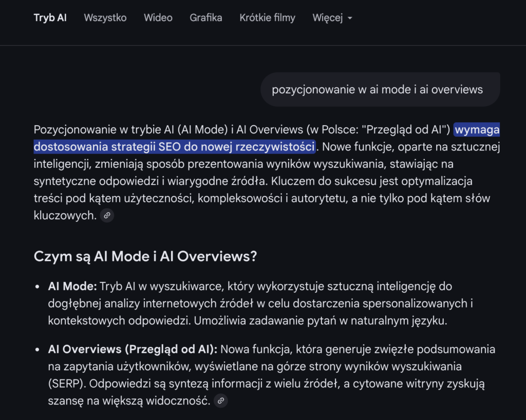Show the Krótkie filmy tab
526x420 pixels.
click(x=267, y=18)
